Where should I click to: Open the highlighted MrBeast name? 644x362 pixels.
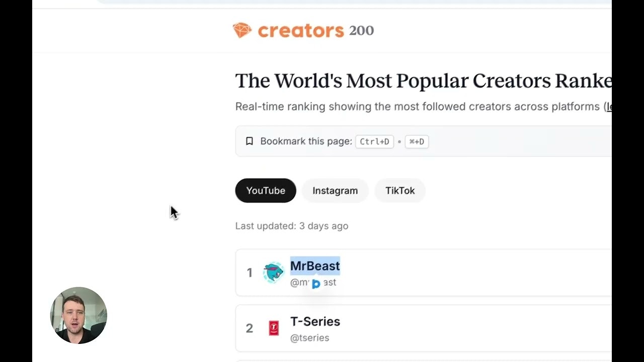(315, 266)
